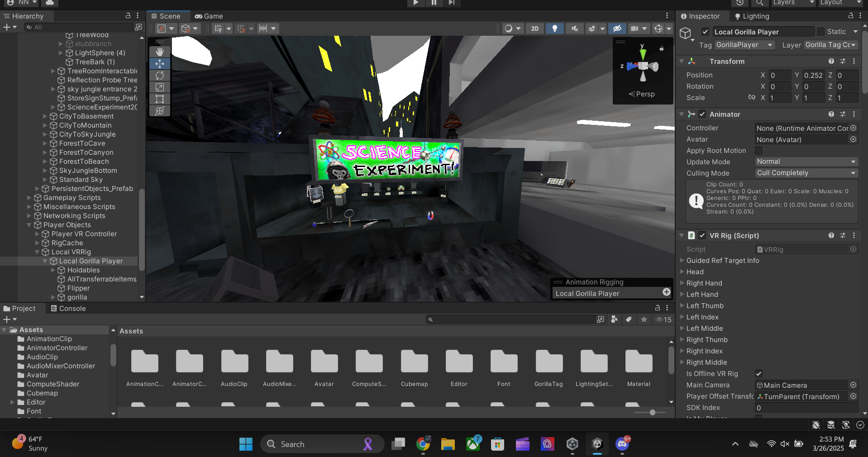Open the Tag GorillaPlayer dropdown
The image size is (868, 457).
pos(744,45)
